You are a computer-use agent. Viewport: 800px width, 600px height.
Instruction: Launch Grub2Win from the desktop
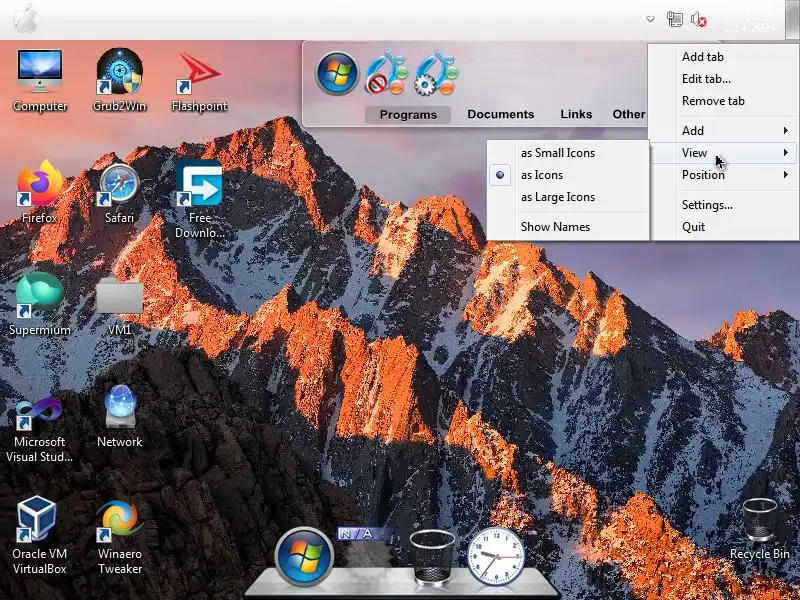tap(119, 80)
